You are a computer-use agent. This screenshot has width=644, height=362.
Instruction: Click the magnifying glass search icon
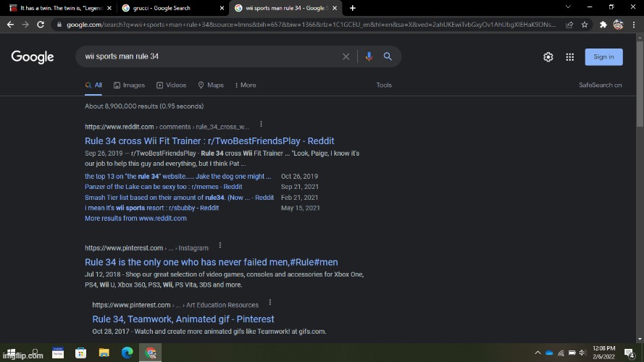388,56
